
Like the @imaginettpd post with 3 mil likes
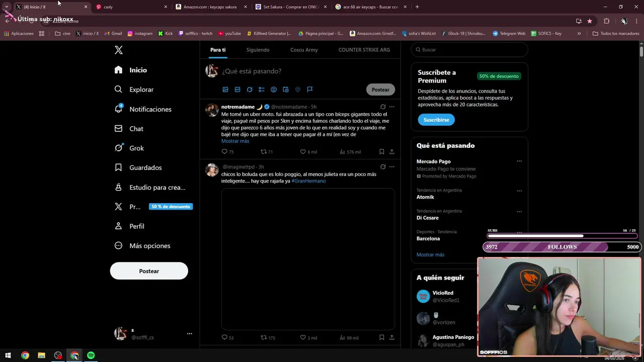point(308,338)
